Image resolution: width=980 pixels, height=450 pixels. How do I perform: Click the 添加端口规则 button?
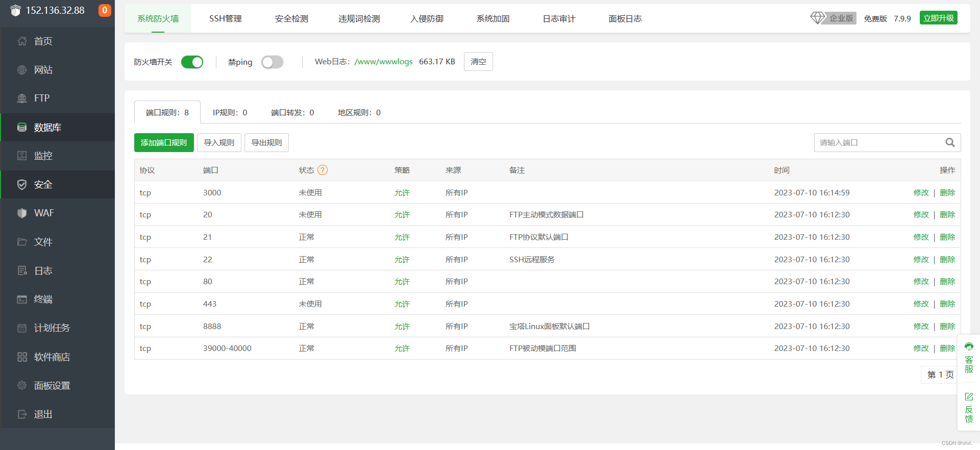pos(164,143)
